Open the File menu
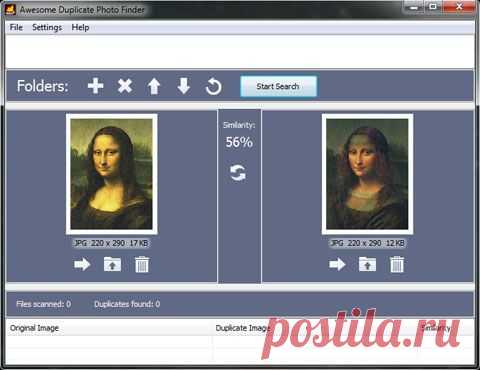Image resolution: width=480 pixels, height=370 pixels. [x=16, y=27]
